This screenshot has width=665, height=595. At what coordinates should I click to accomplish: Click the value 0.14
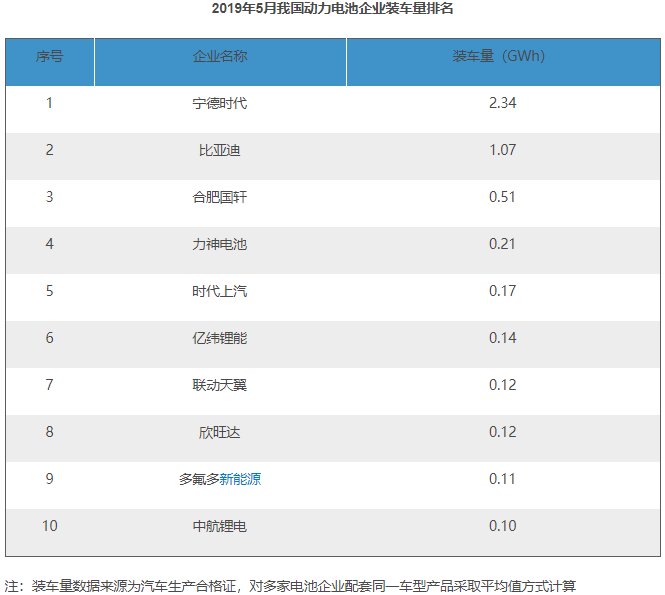tap(503, 338)
